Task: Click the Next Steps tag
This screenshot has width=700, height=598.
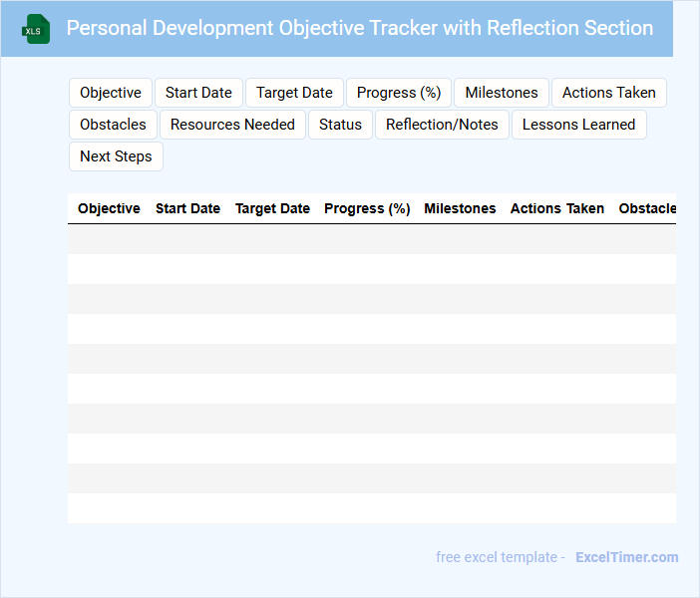Action: (x=116, y=156)
